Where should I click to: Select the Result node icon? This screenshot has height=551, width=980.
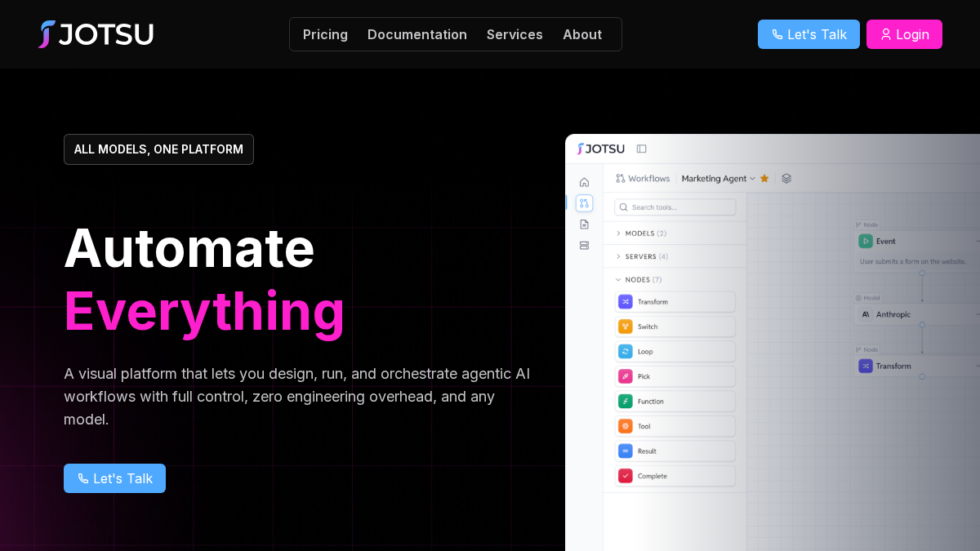pos(625,451)
